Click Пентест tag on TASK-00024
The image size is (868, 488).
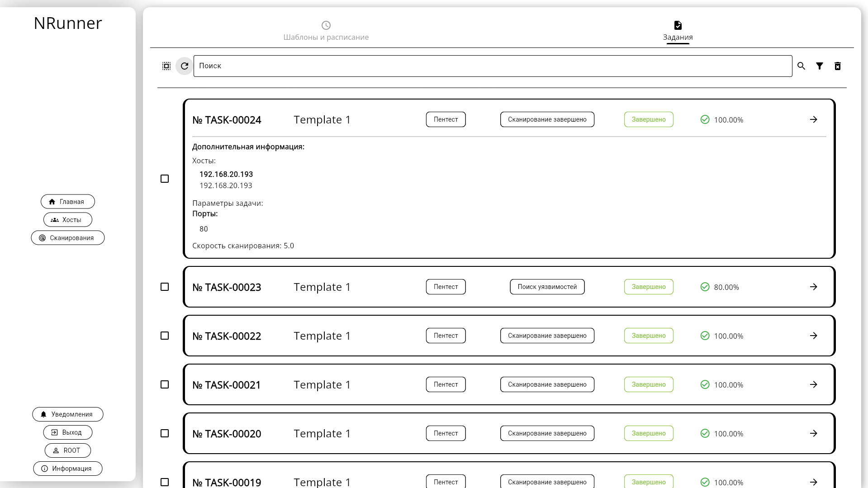[446, 119]
